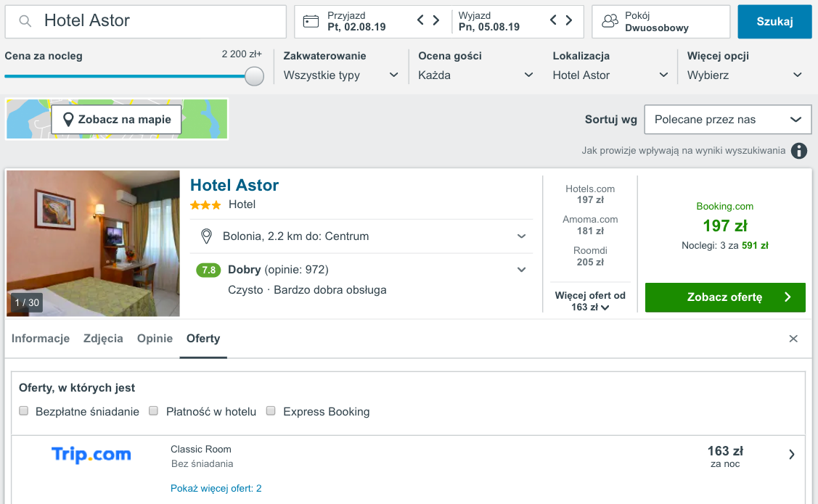This screenshot has height=504, width=818.
Task: Expand the Dobry rating details chevron
Action: (x=521, y=270)
